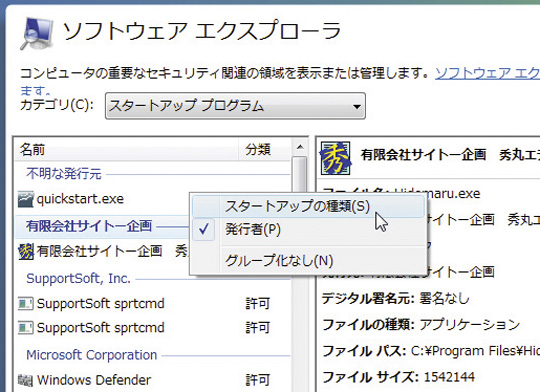540x392 pixels.
Task: Click the Software Explorer magnifier monitor icon
Action: tap(37, 33)
